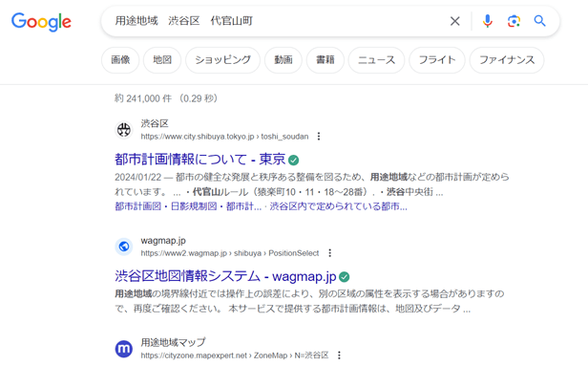Start voice search with microphone icon
588x366 pixels.
point(488,21)
